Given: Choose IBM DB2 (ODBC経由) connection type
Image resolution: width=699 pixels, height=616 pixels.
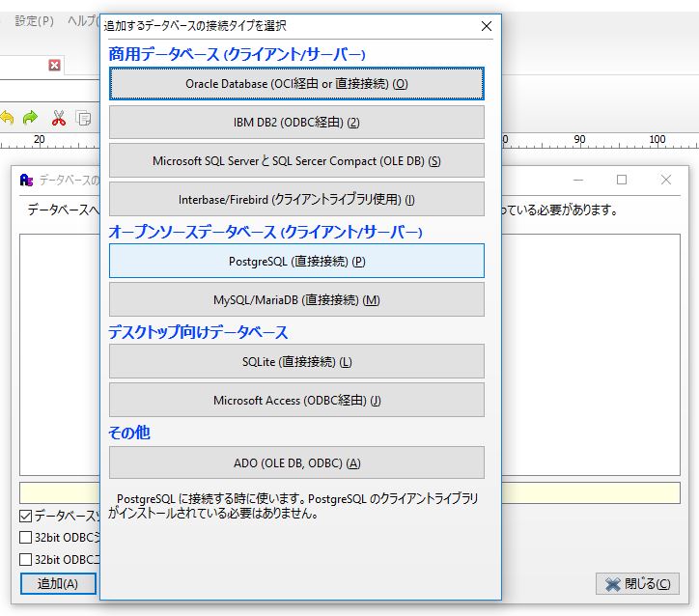Looking at the screenshot, I should (x=296, y=122).
